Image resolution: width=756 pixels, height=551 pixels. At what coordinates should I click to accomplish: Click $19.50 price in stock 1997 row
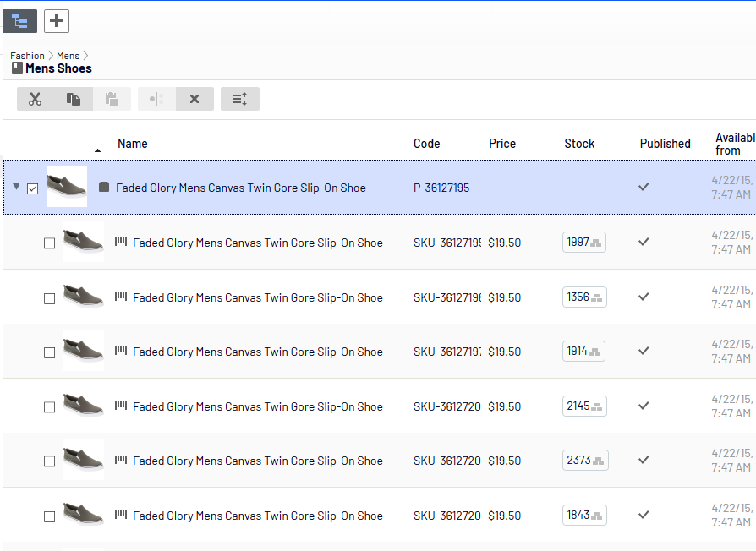point(504,243)
